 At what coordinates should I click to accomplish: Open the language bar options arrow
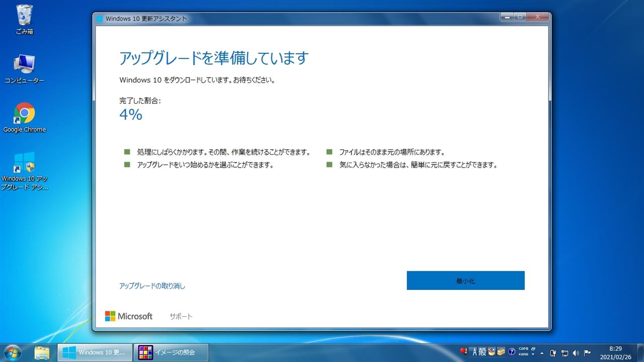[x=533, y=354]
